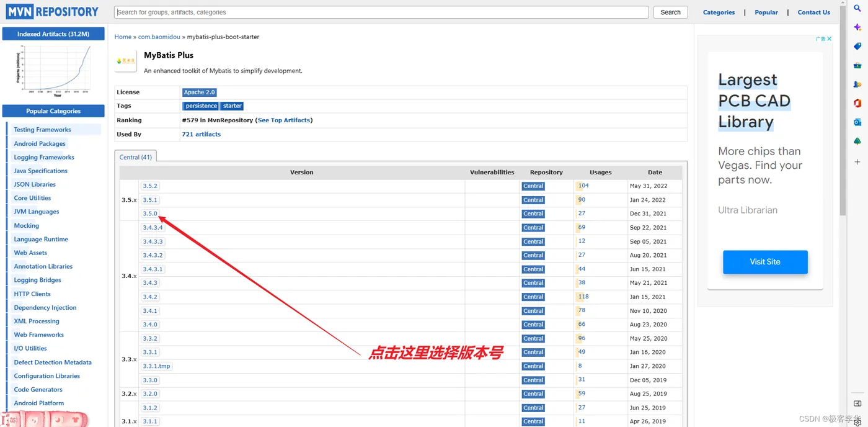Open the 104 usages link for 3.5.2
This screenshot has height=427, width=868.
pyautogui.click(x=583, y=186)
